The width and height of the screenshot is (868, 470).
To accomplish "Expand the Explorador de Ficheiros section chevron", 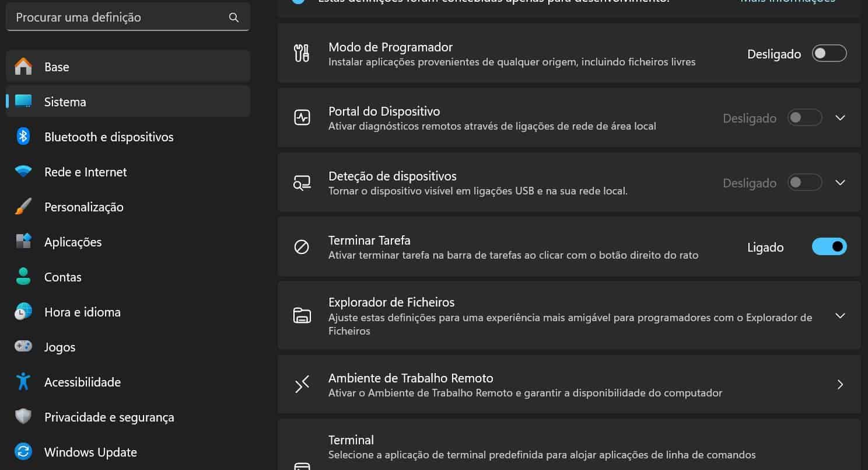I will coord(840,316).
